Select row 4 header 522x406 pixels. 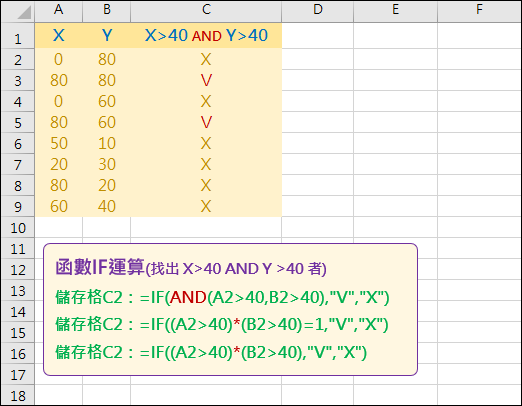pos(18,101)
